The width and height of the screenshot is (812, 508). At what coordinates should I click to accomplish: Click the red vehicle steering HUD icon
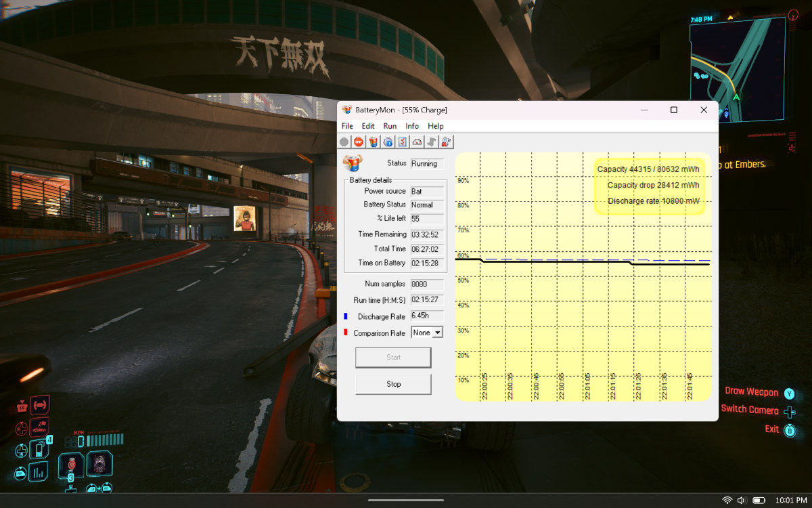tap(40, 405)
